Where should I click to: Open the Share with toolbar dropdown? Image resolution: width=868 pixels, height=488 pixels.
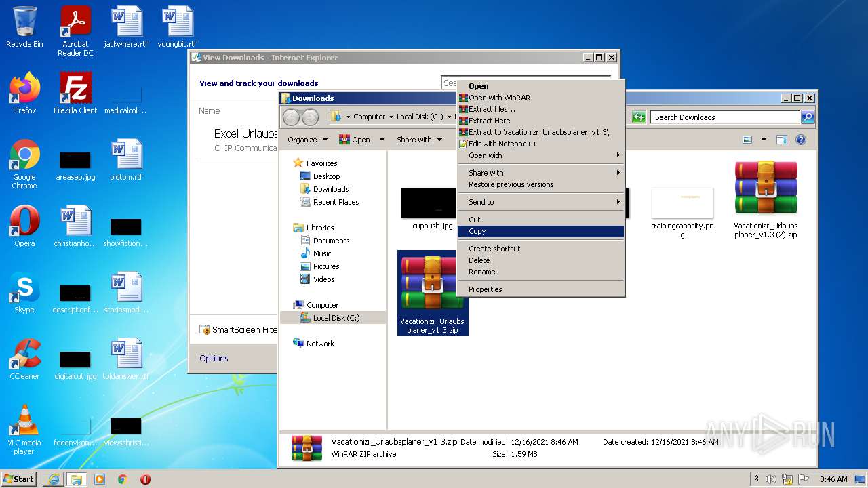click(419, 140)
